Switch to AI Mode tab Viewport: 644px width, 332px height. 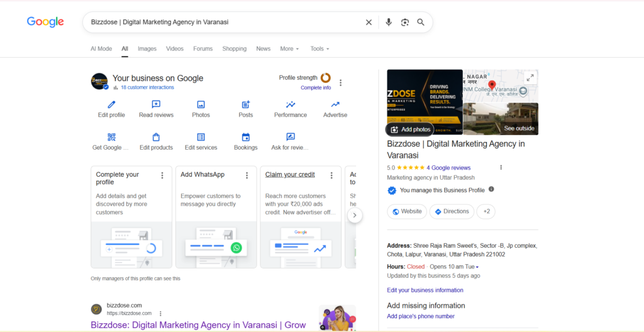tap(101, 48)
